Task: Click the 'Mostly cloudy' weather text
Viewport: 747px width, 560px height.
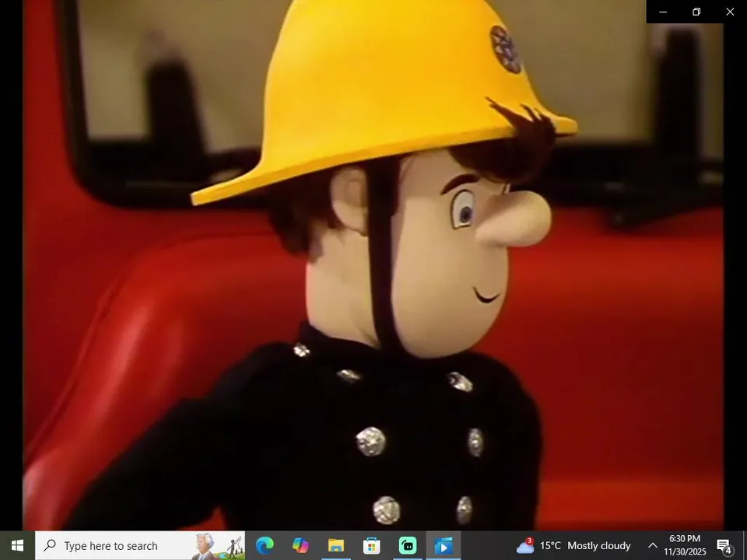Action: tap(599, 546)
